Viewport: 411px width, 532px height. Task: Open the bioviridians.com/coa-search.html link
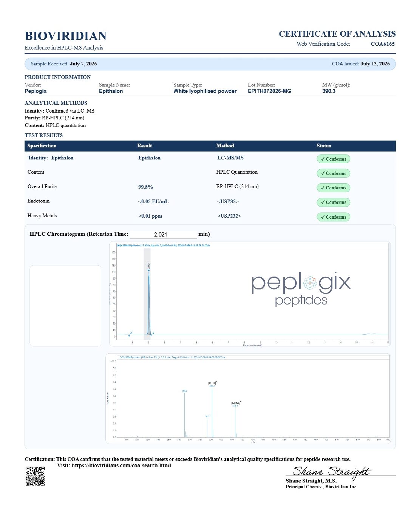pos(121,466)
